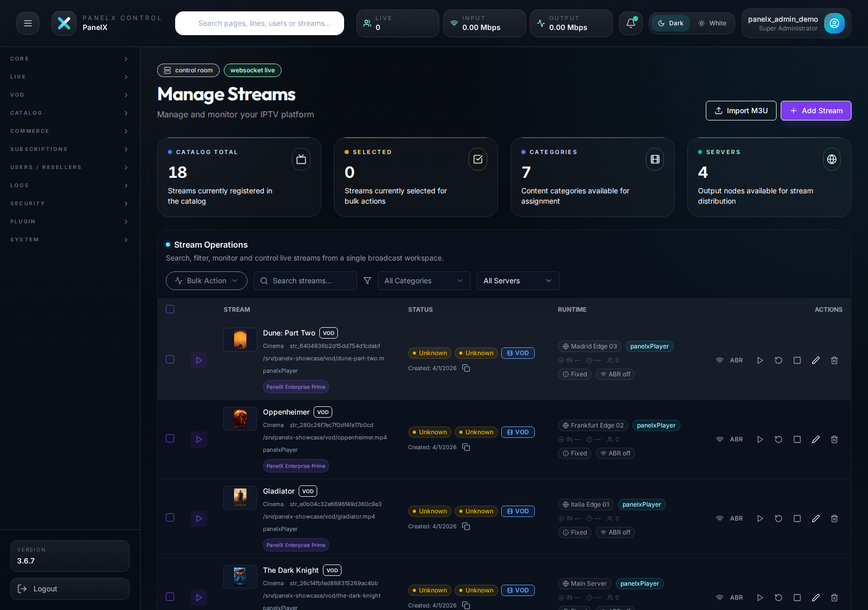The image size is (868, 610).
Task: Open the CATALOG menu in the sidebar
Action: 70,113
